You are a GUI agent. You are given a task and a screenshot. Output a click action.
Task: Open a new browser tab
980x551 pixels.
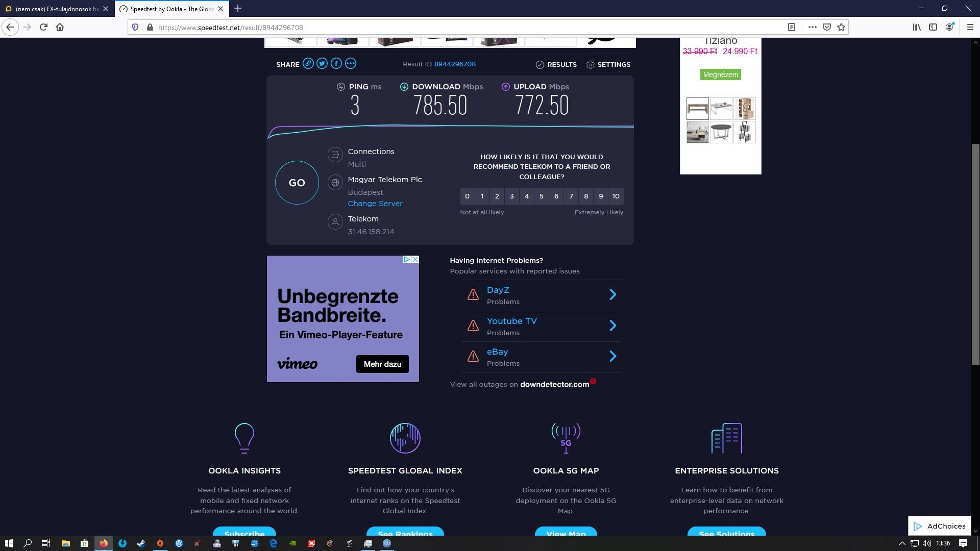pos(238,9)
